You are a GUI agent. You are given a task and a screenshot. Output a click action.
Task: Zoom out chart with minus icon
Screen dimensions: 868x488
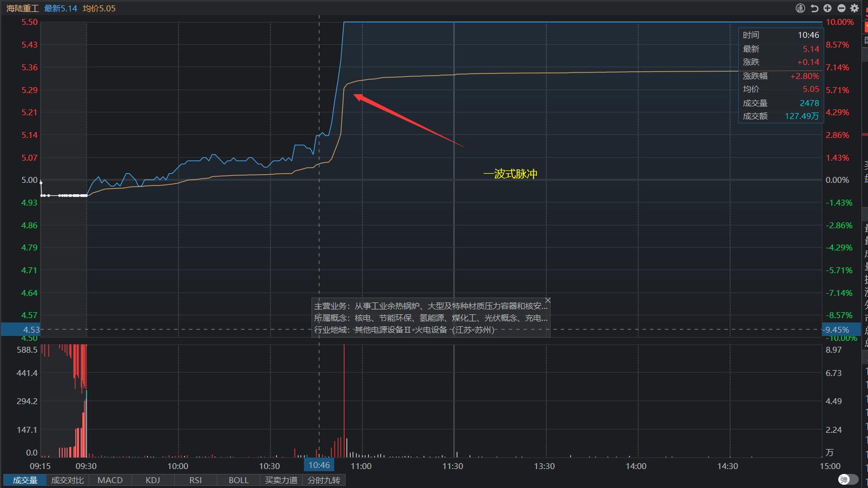(x=841, y=8)
